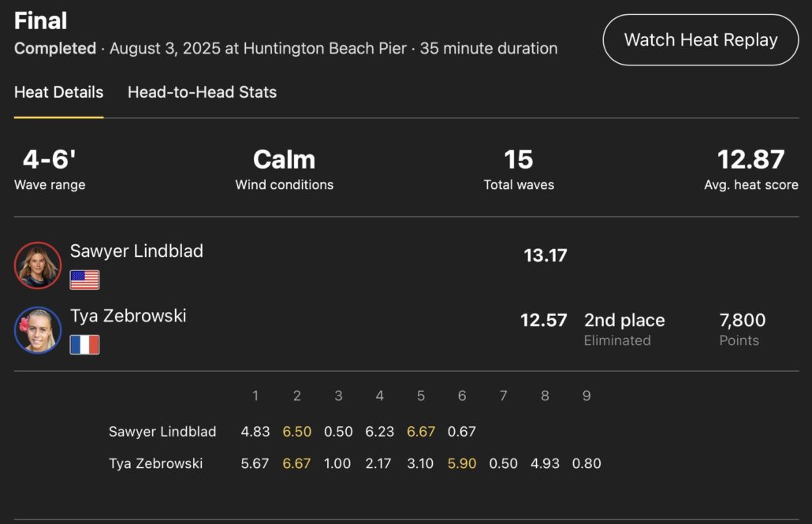Click Sawyer Lindblad's profile avatar
Screen dimensions: 812x524
(x=38, y=266)
